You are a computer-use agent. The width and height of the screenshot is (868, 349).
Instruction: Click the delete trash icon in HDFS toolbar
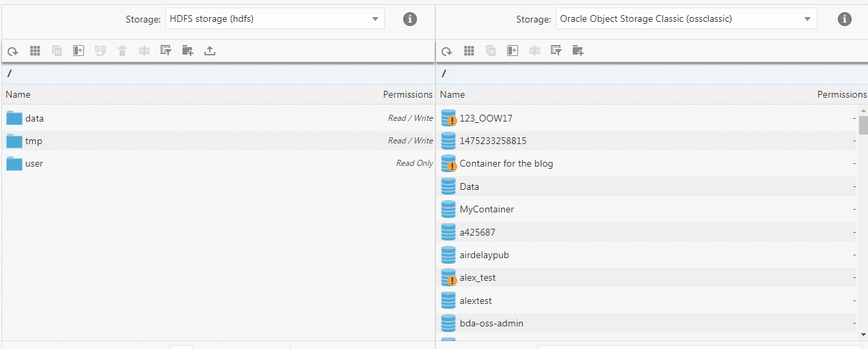point(122,51)
